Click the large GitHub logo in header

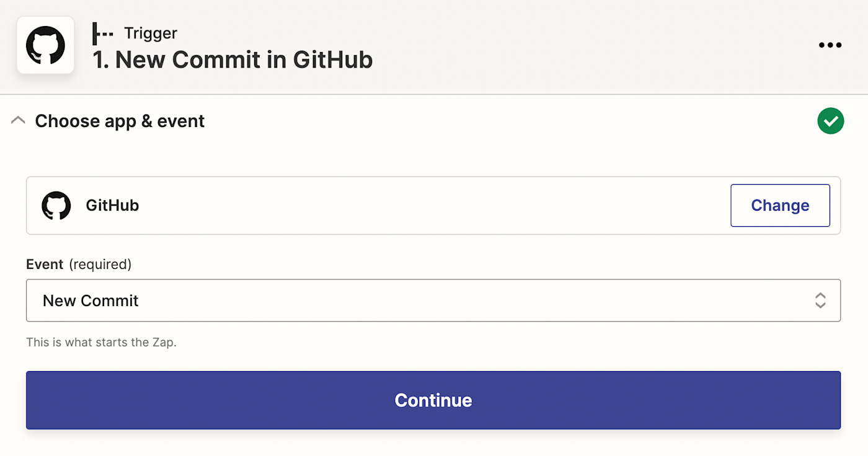[45, 45]
